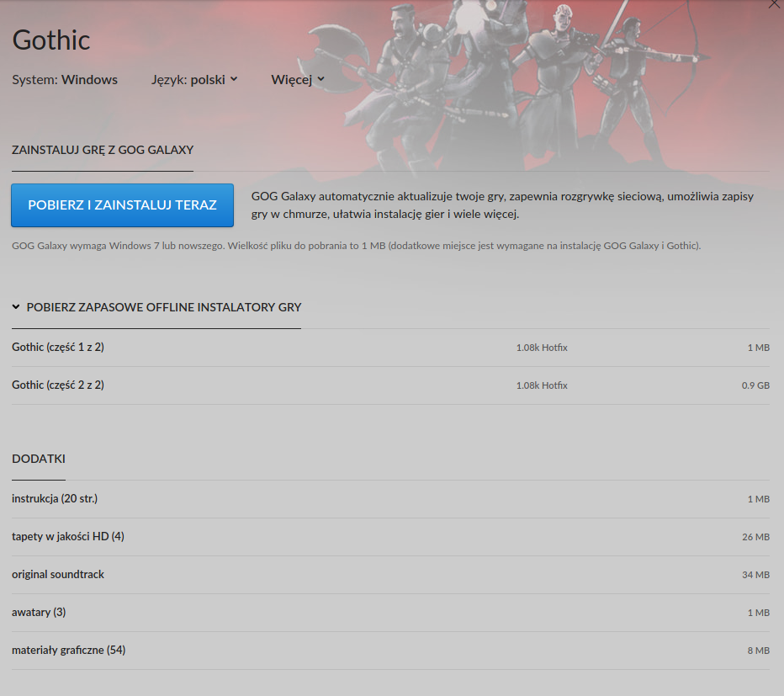Click the 8 MB graphics size
The height and width of the screenshot is (696, 784).
(x=759, y=651)
